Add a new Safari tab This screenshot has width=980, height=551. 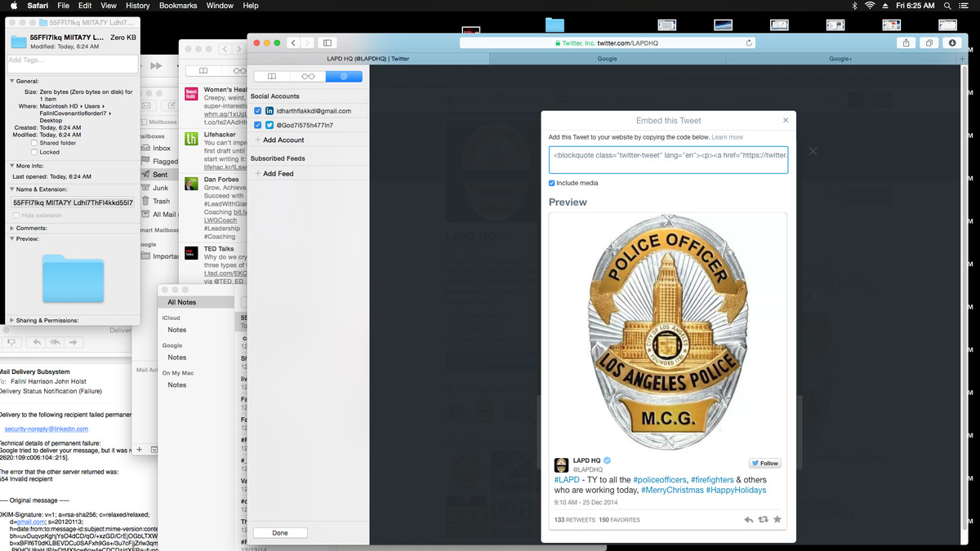[962, 59]
